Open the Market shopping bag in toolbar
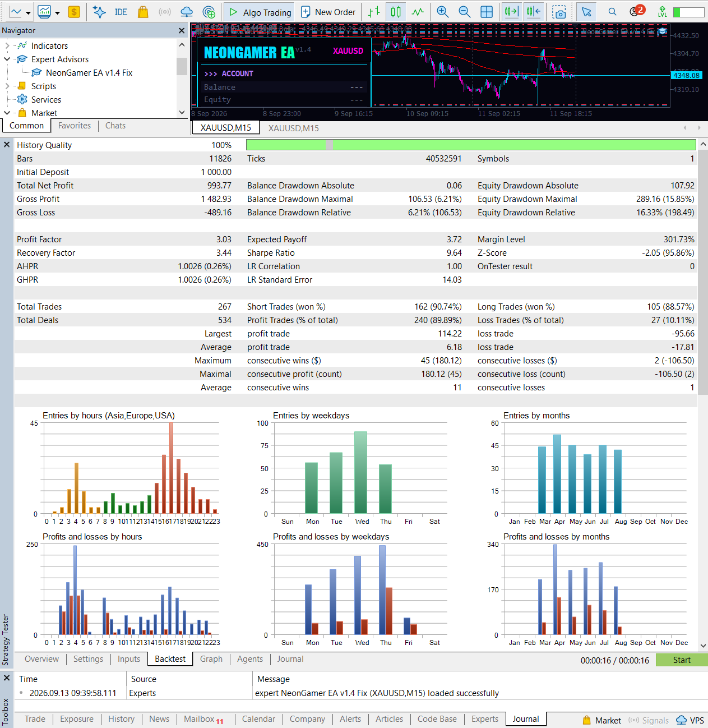The image size is (708, 728). tap(143, 12)
